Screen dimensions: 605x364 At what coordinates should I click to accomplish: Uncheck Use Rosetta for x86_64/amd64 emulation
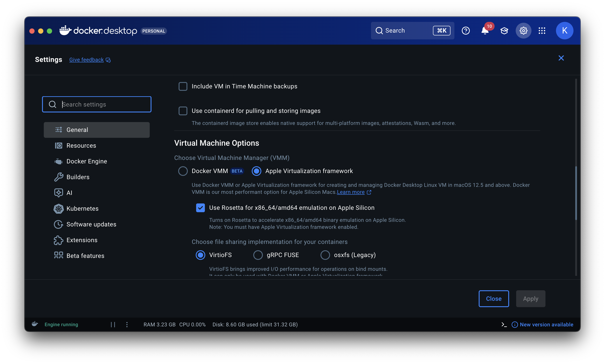[x=200, y=208]
